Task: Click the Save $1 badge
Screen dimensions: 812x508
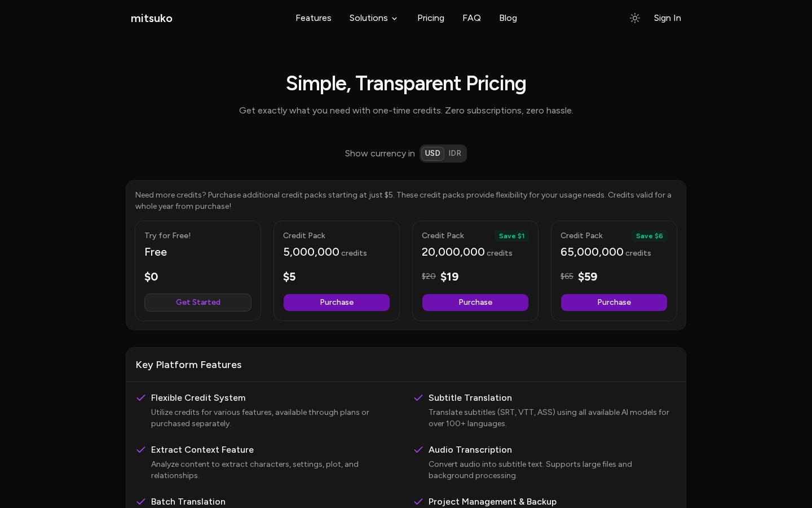Action: pyautogui.click(x=511, y=236)
